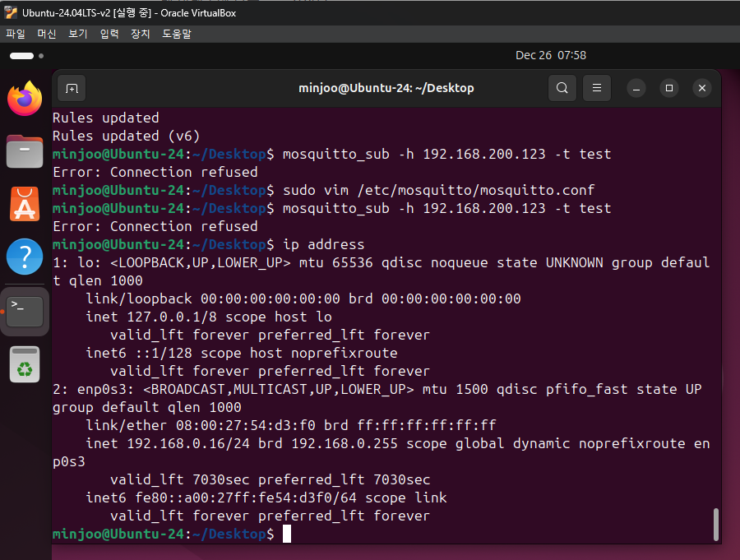Click 'link/ether 08:00:27:54:d3:f0' text
740x560 pixels.
click(201, 425)
